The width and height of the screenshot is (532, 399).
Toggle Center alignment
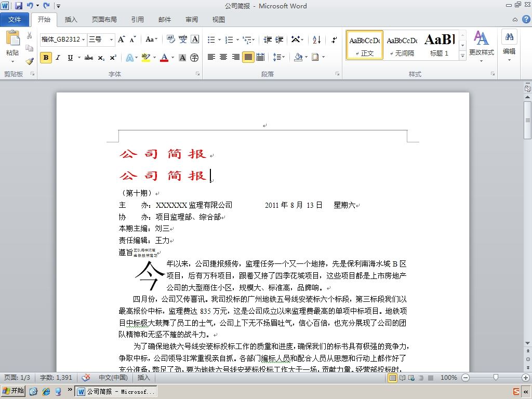point(223,57)
